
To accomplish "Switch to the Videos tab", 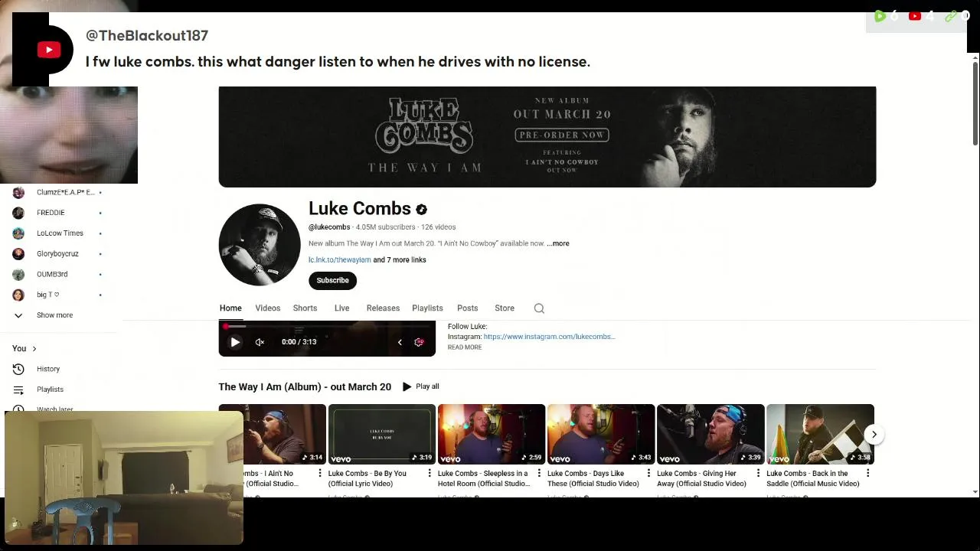I will (x=268, y=308).
